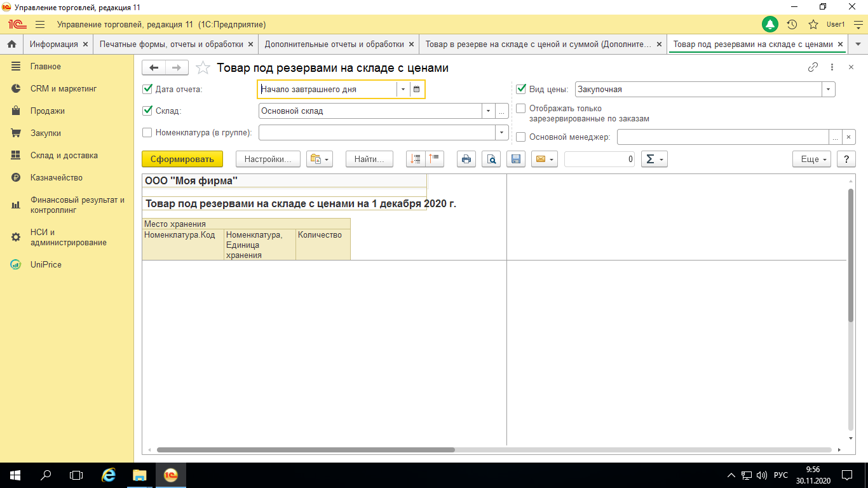Screen dimensions: 868x488
Task: Switch to Печатные формы, отчеты и обработки tab
Action: [x=172, y=44]
